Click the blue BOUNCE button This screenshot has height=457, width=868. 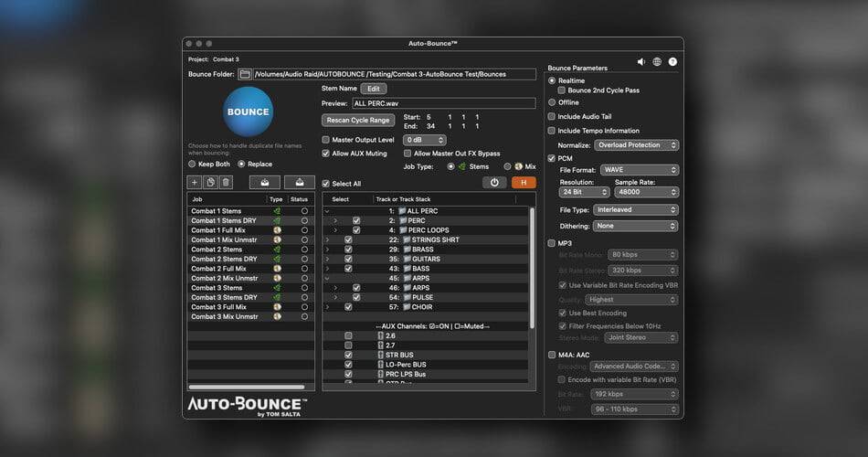(x=248, y=112)
